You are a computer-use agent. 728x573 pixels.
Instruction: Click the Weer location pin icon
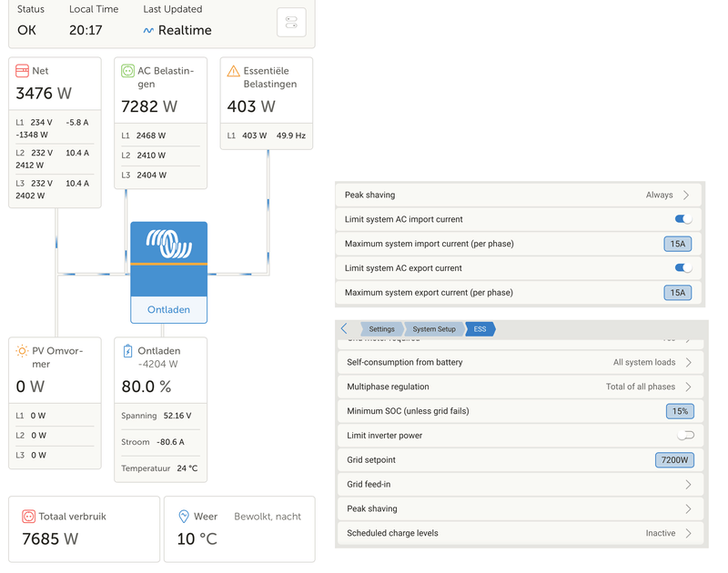184,517
